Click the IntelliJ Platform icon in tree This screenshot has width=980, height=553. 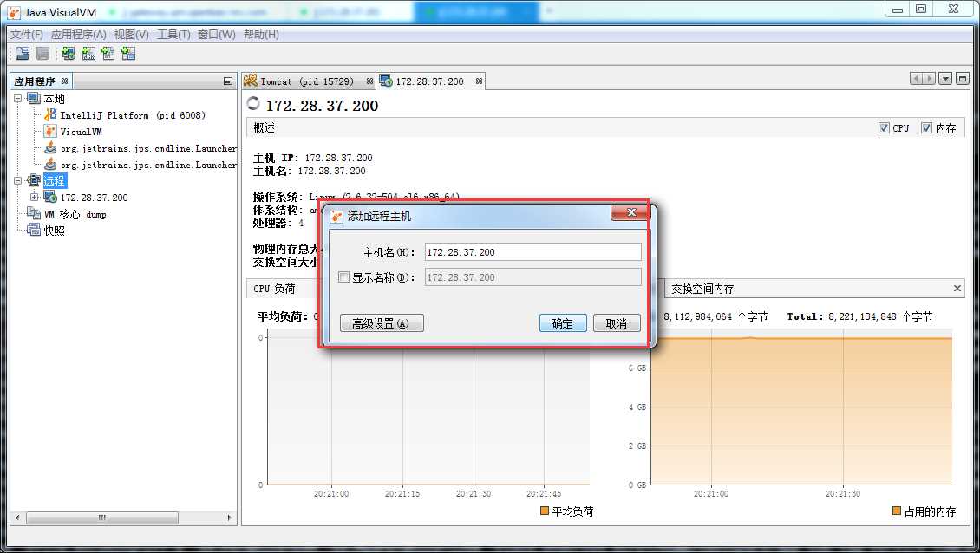[50, 115]
